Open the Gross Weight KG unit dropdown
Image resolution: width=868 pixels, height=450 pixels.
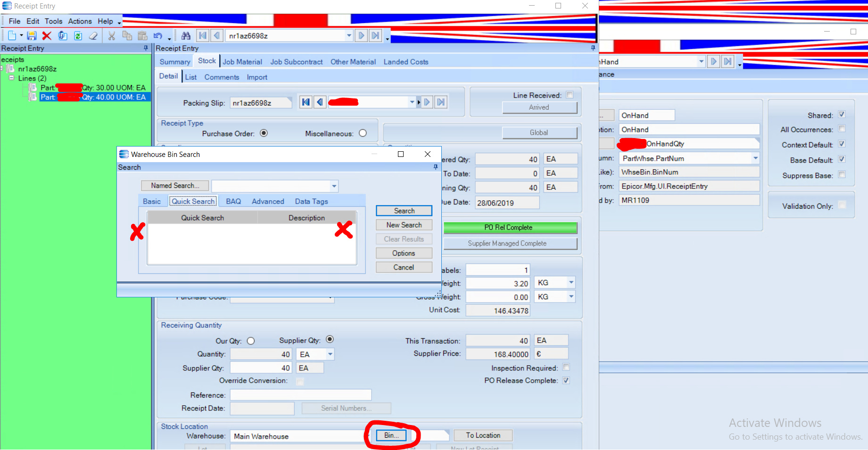click(x=571, y=297)
